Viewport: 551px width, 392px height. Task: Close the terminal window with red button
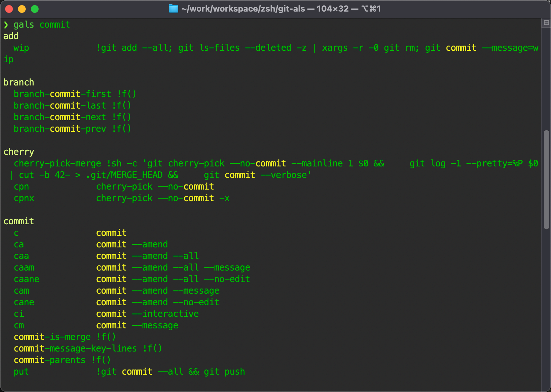[x=9, y=9]
